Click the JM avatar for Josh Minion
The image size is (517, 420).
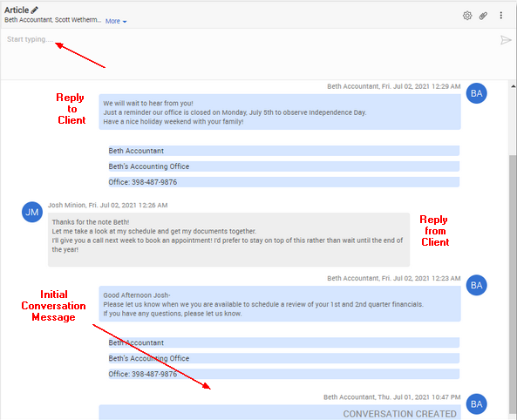tap(32, 212)
